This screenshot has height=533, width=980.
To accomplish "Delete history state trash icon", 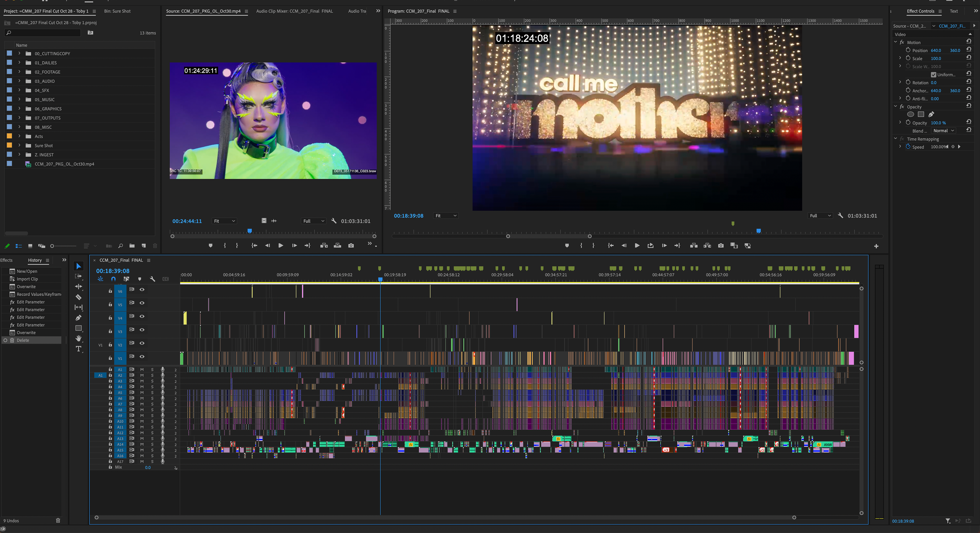I will point(58,520).
